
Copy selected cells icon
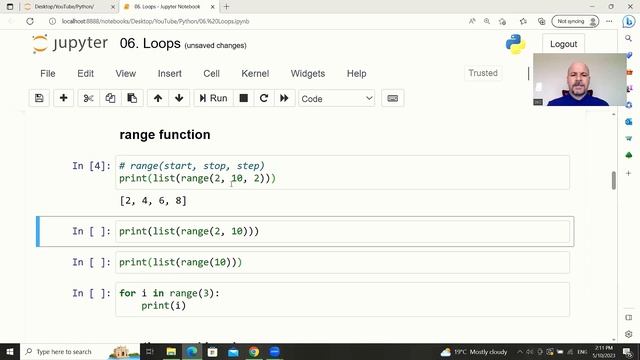click(110, 98)
